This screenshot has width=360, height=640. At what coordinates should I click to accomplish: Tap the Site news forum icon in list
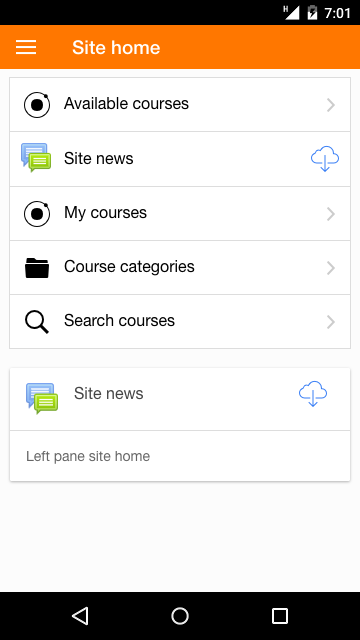(x=36, y=158)
